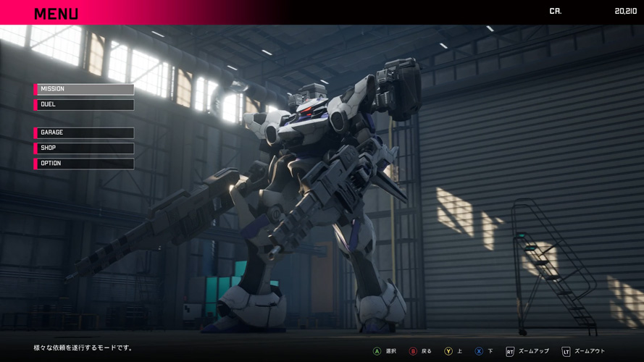The image size is (644, 362).
Task: Open the SHOP menu entry
Action: [84, 148]
